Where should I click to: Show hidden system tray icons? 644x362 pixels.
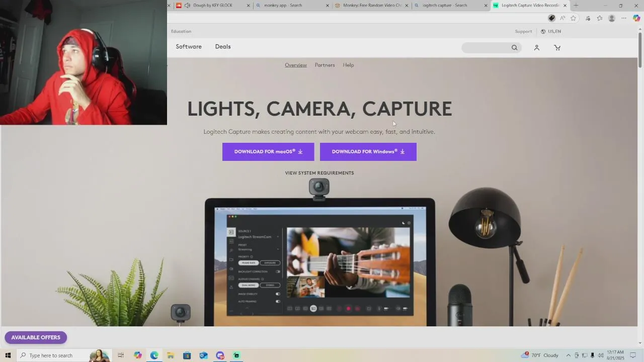(x=569, y=355)
